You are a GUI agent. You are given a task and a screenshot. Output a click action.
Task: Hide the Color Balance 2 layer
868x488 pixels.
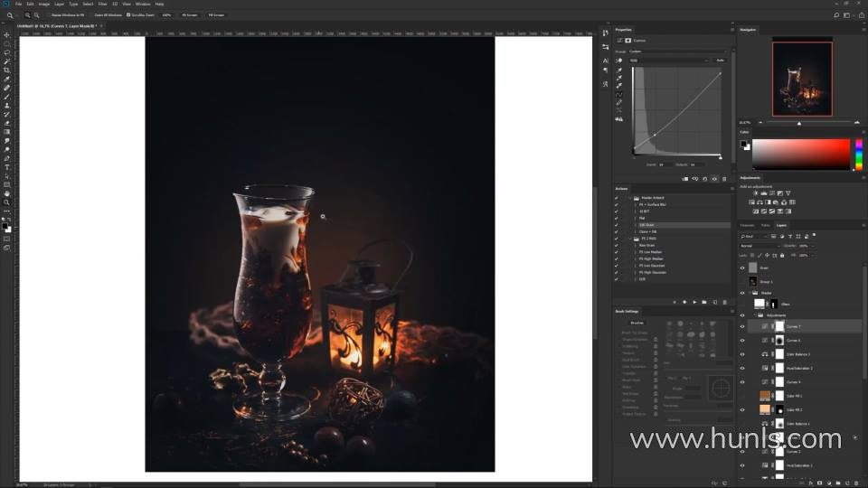742,354
